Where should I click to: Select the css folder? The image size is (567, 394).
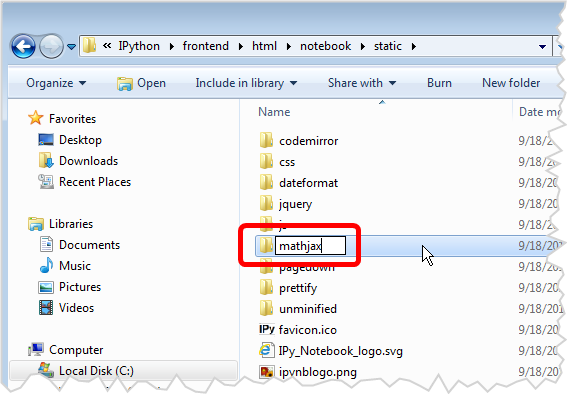pos(287,162)
